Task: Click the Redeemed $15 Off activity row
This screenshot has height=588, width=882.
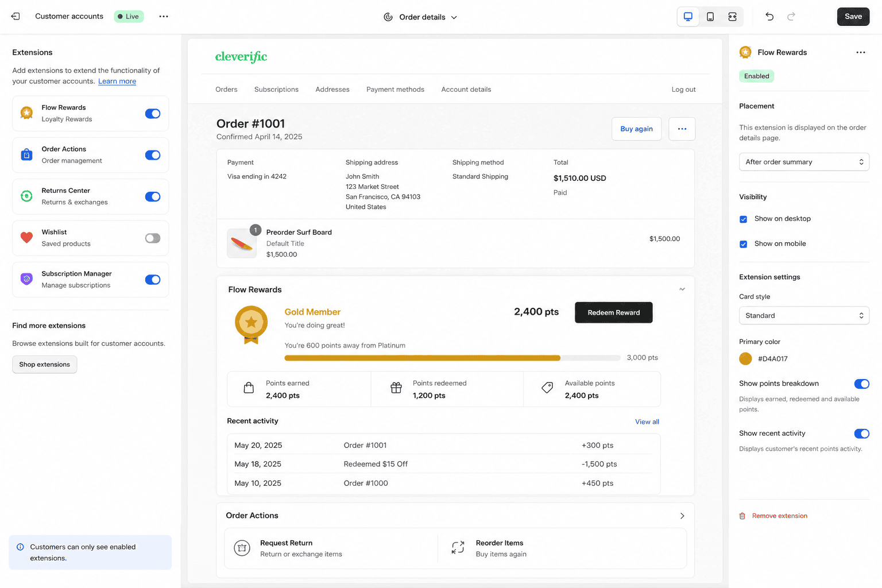Action: tap(443, 464)
